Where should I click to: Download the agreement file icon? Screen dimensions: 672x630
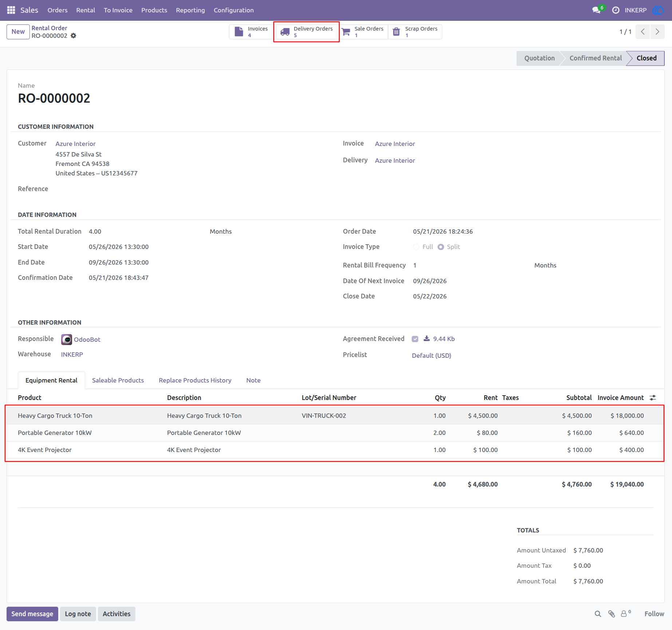point(427,338)
